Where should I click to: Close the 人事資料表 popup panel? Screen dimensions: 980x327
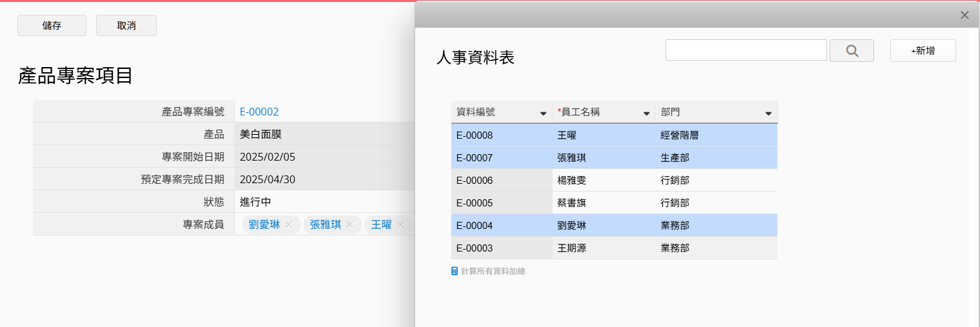pos(965,15)
